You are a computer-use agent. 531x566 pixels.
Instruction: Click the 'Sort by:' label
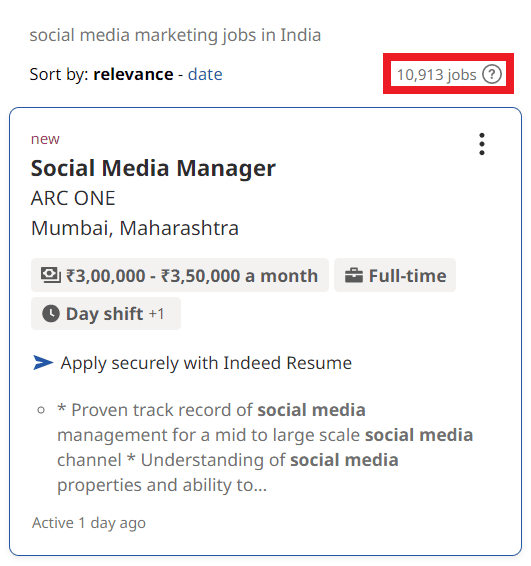59,74
